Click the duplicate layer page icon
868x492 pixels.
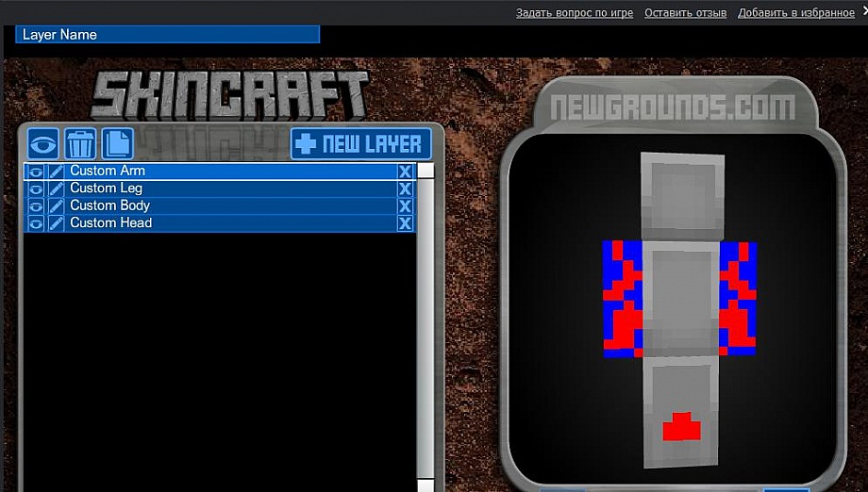click(117, 143)
